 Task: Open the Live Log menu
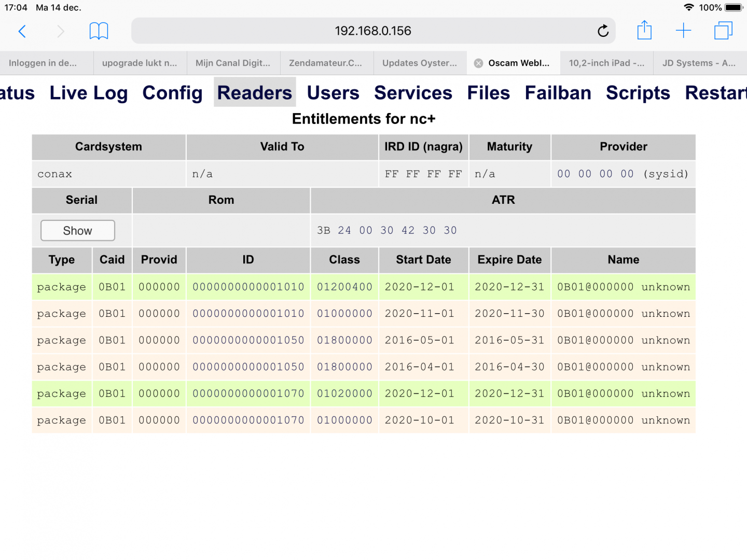point(89,93)
